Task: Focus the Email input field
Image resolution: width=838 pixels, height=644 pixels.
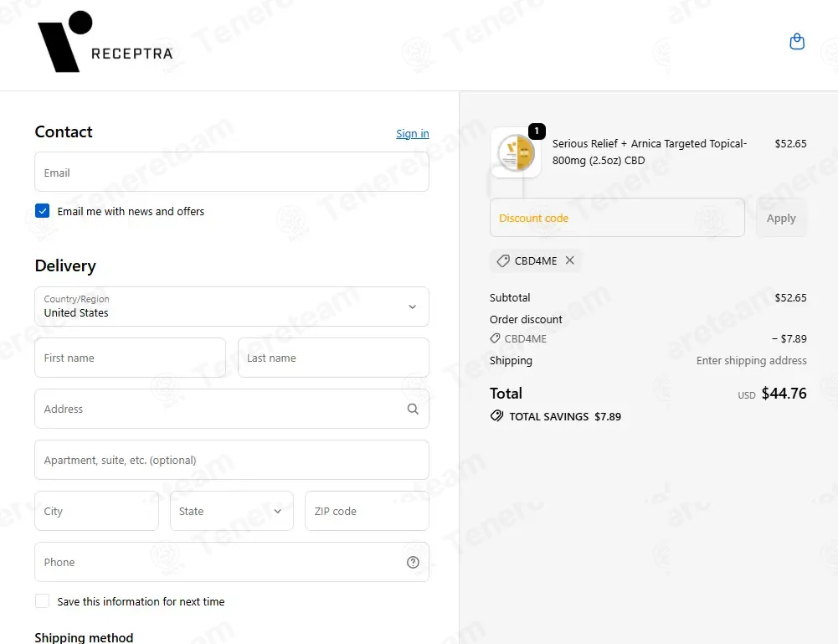Action: click(231, 172)
